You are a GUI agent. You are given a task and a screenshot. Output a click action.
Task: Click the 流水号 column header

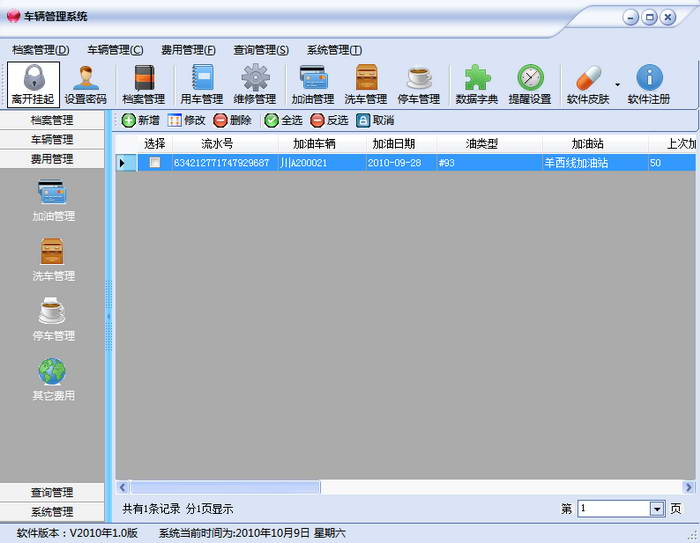coord(225,144)
